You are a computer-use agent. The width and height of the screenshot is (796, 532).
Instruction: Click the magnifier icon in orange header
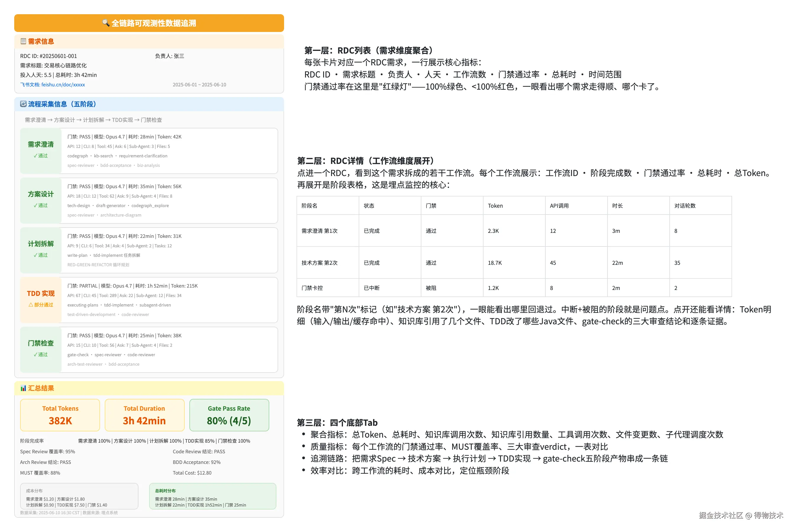pyautogui.click(x=106, y=23)
